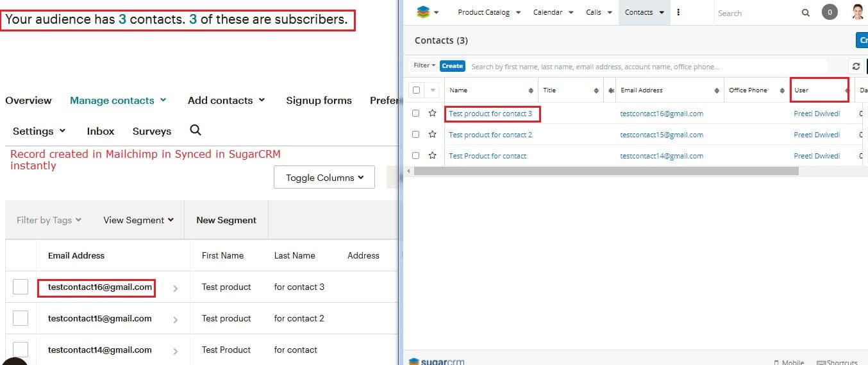Expand the Product Catalog module arrow
Image resolution: width=868 pixels, height=365 pixels.
[518, 12]
